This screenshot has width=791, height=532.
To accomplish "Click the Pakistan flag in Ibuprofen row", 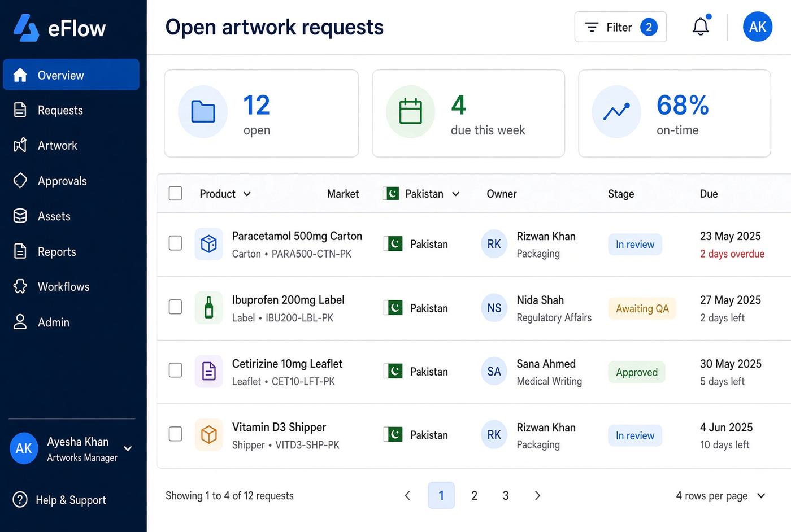I will coord(393,308).
